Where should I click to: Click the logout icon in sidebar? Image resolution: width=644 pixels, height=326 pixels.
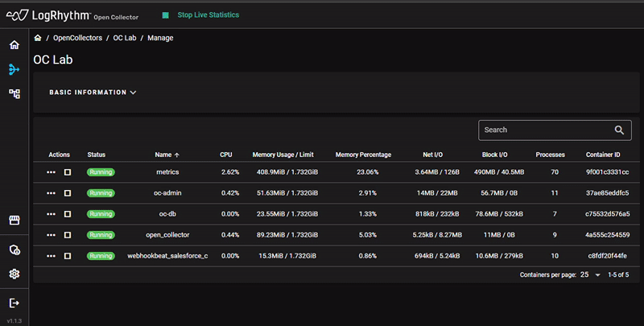click(x=14, y=303)
